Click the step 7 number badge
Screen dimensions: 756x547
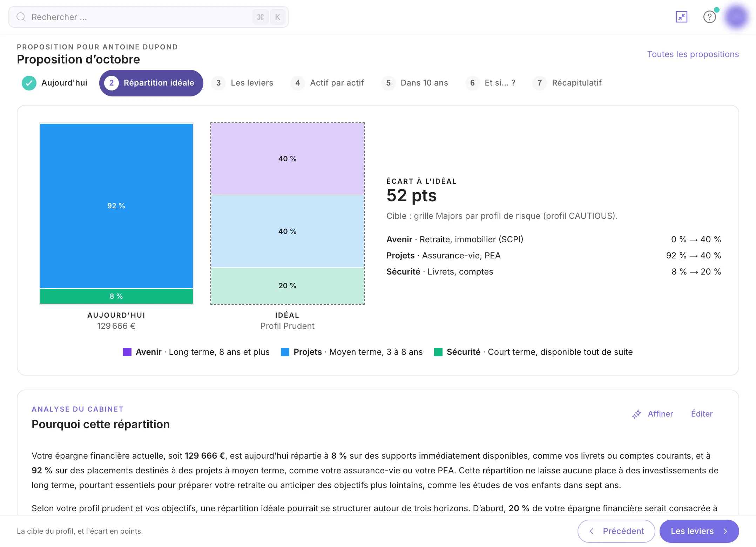coord(540,83)
